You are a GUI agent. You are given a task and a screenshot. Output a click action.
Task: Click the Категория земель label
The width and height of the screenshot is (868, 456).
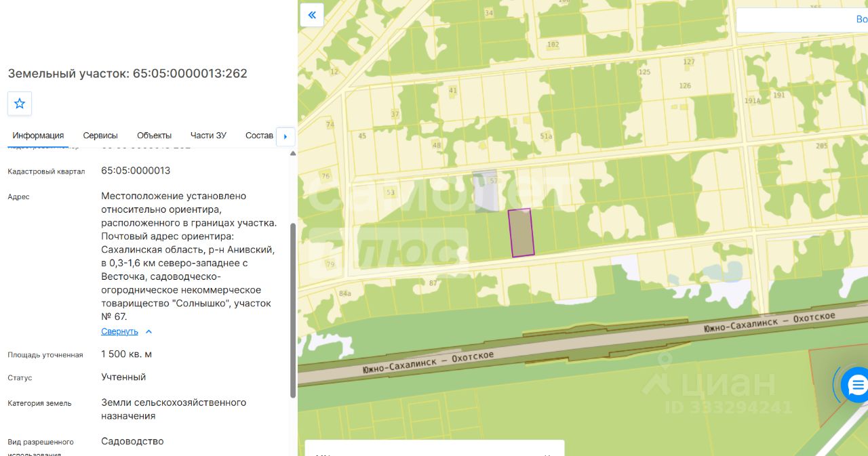(39, 403)
